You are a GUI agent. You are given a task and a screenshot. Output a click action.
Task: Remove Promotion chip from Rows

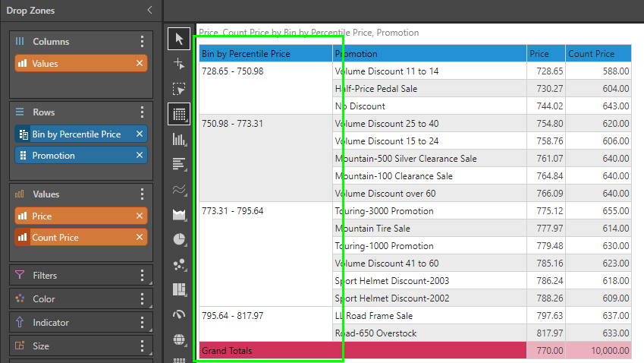(140, 156)
